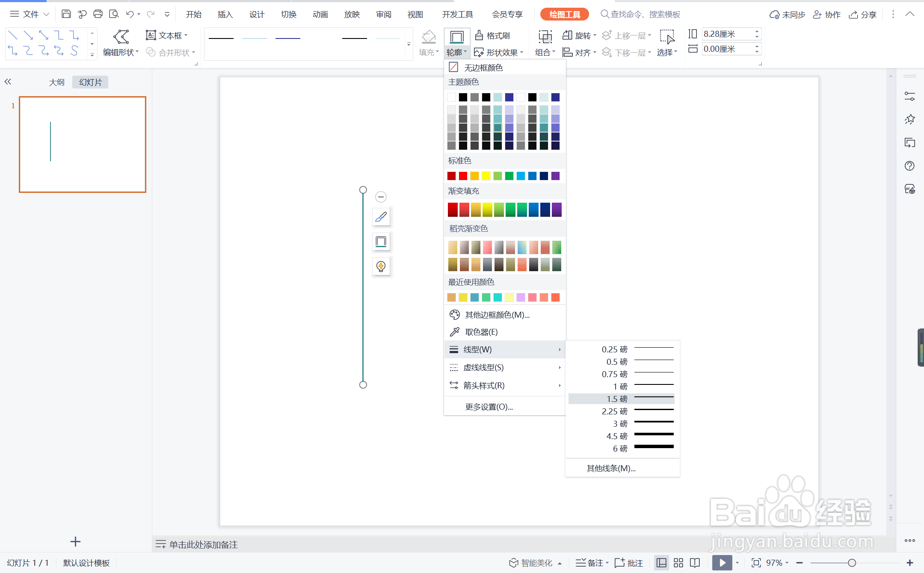Choose 无边框颜色 no outline option
Image resolution: width=924 pixels, height=573 pixels.
(483, 68)
